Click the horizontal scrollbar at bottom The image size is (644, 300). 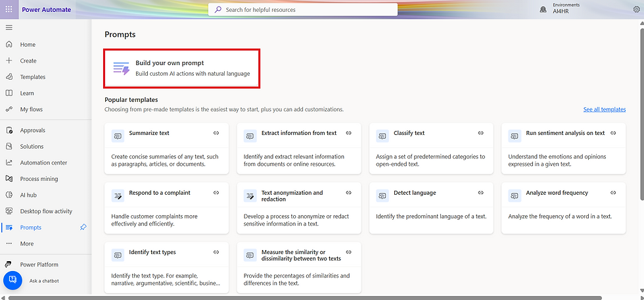[x=305, y=298]
